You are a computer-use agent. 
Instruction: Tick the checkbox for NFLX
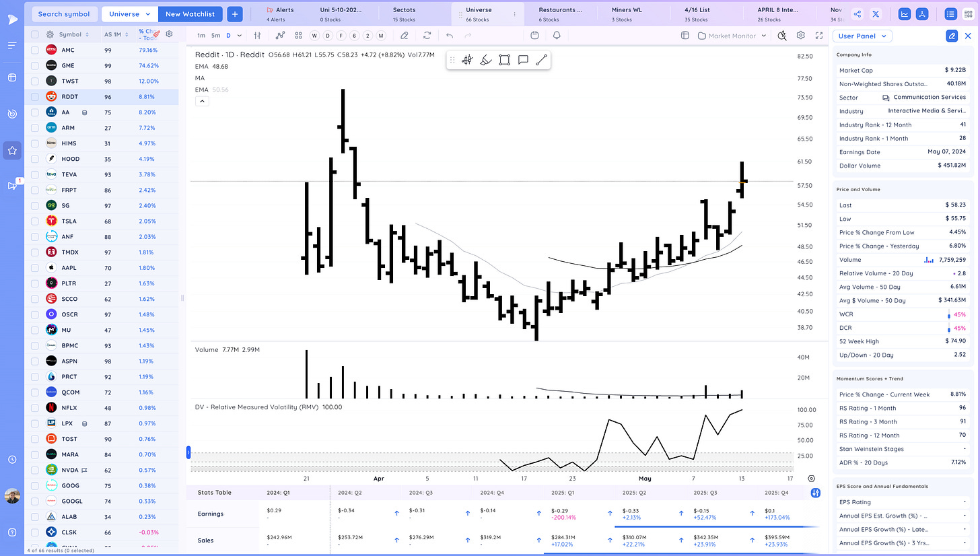click(34, 408)
